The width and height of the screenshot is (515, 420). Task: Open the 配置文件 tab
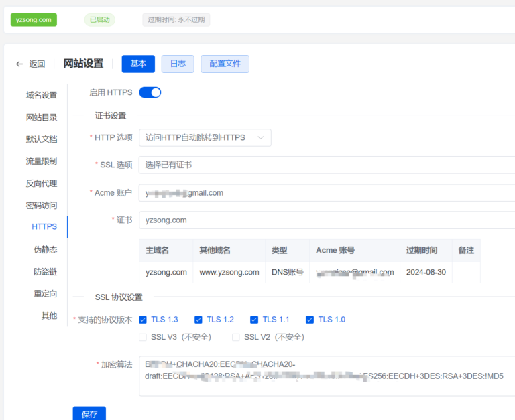[x=225, y=64]
